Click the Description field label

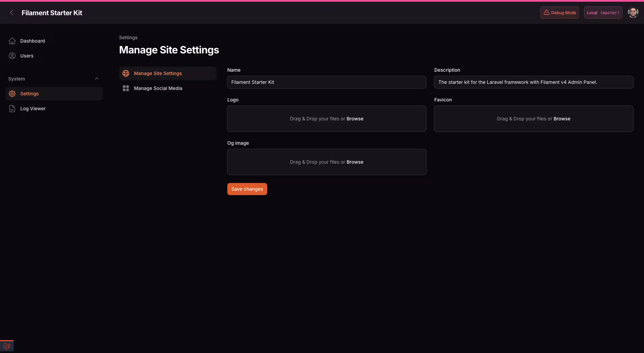(447, 70)
